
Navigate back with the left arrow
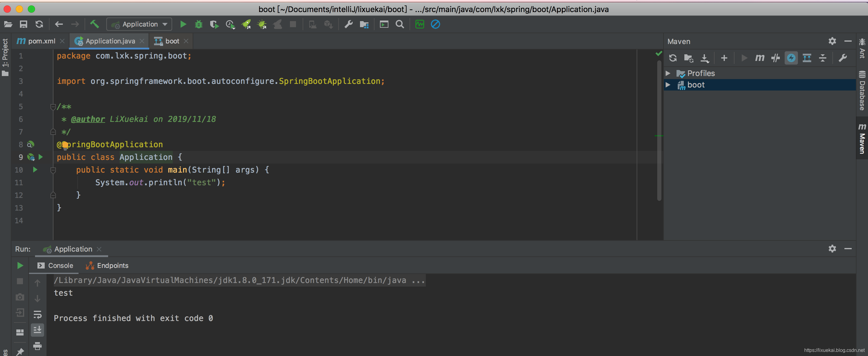59,24
